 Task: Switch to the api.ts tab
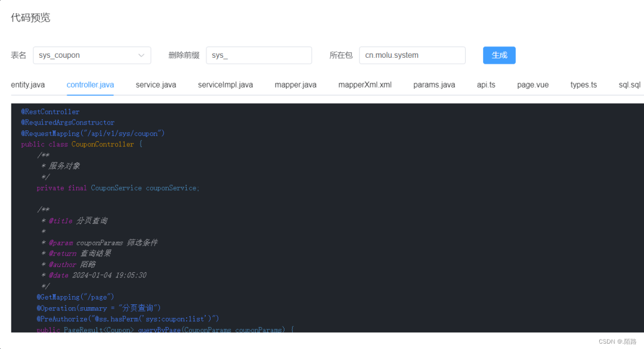[486, 85]
